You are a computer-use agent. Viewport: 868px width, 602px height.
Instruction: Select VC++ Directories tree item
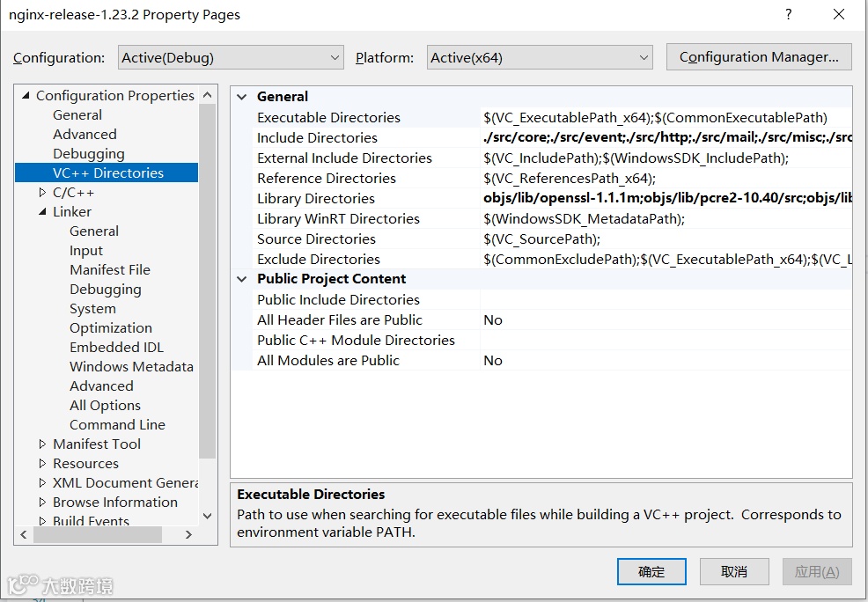(x=108, y=173)
